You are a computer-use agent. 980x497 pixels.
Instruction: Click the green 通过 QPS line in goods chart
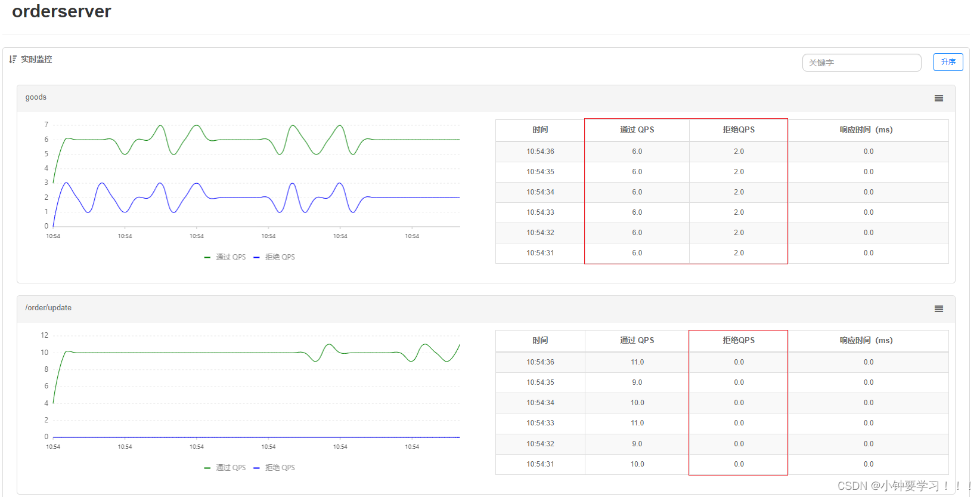pos(238,140)
